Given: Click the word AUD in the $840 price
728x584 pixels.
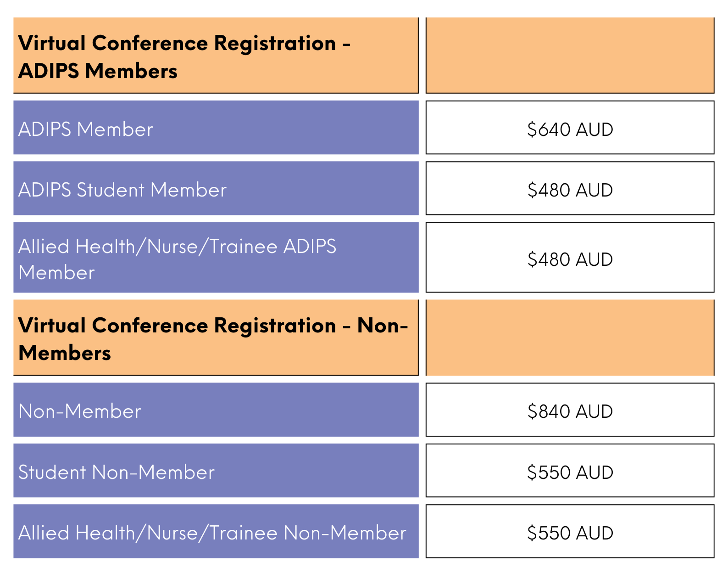Looking at the screenshot, I should pyautogui.click(x=595, y=411).
